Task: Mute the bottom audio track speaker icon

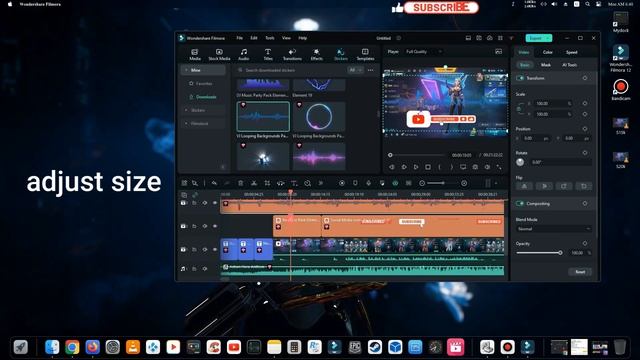Action: click(205, 269)
